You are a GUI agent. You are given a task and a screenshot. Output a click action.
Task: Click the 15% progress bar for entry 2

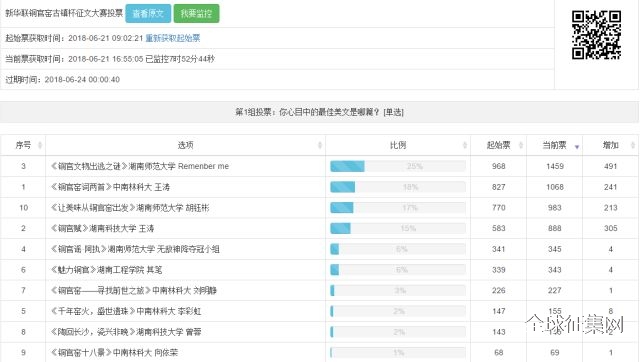398,229
